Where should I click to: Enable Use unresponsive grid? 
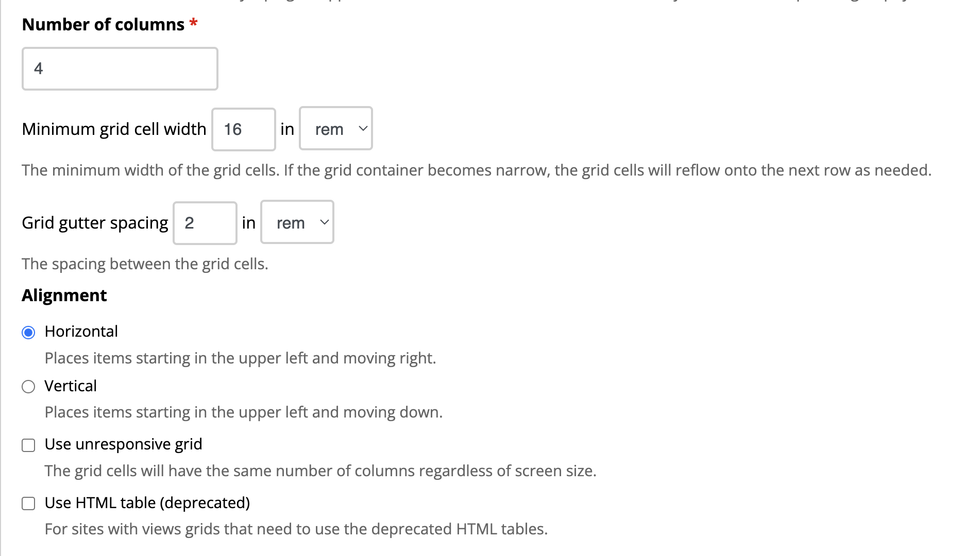(28, 445)
